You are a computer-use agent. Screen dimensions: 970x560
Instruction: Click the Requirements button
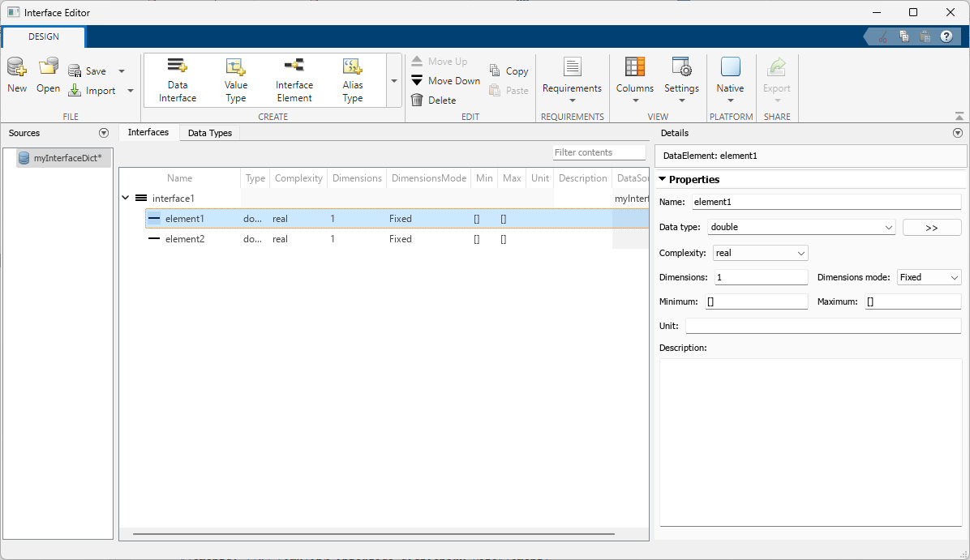coord(572,79)
